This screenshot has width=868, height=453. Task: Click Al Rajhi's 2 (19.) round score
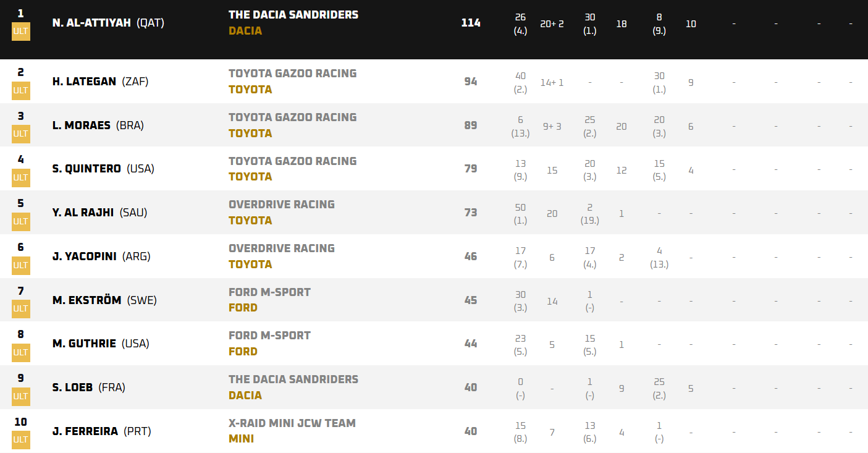(590, 213)
